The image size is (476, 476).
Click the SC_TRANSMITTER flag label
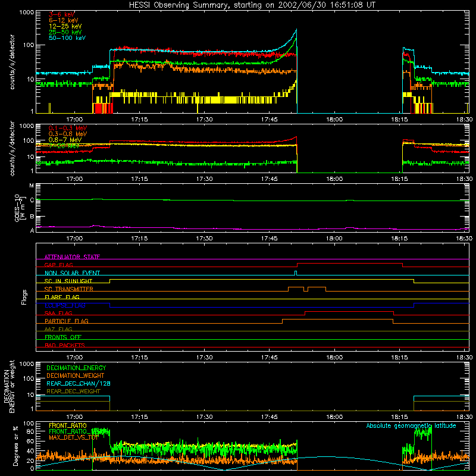click(x=69, y=289)
